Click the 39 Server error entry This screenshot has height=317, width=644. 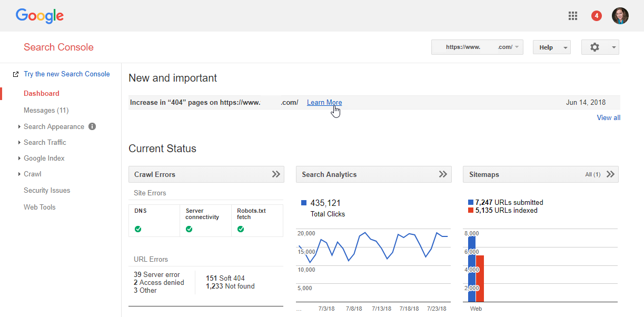coord(157,274)
